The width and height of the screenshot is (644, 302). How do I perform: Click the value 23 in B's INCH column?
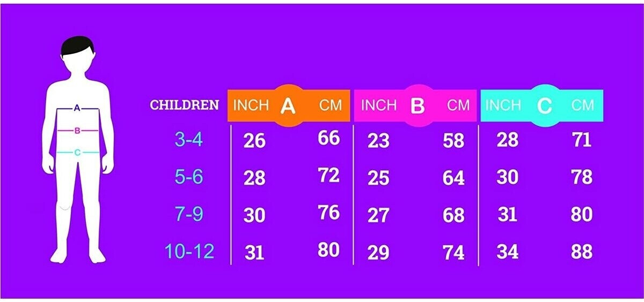coord(378,141)
